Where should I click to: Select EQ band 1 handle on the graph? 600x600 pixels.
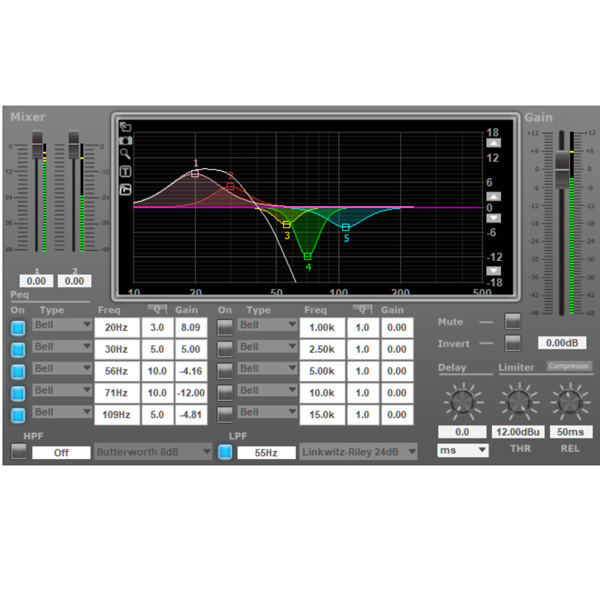tap(195, 173)
